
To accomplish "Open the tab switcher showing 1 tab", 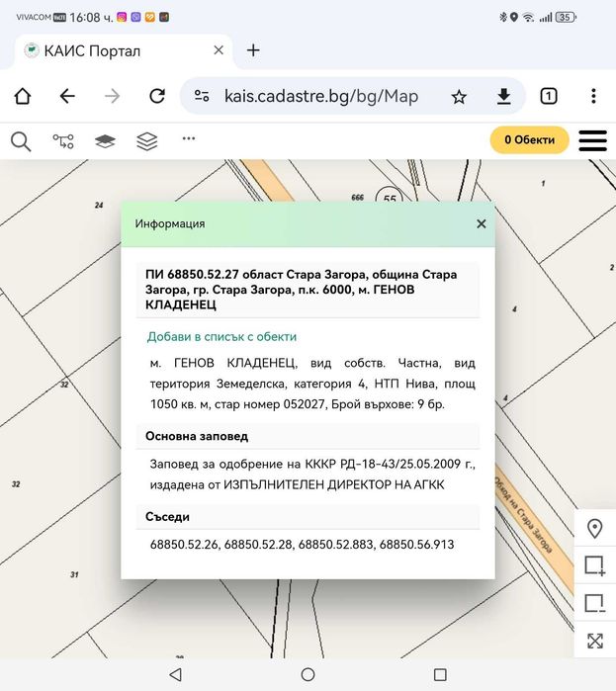I will point(549,96).
